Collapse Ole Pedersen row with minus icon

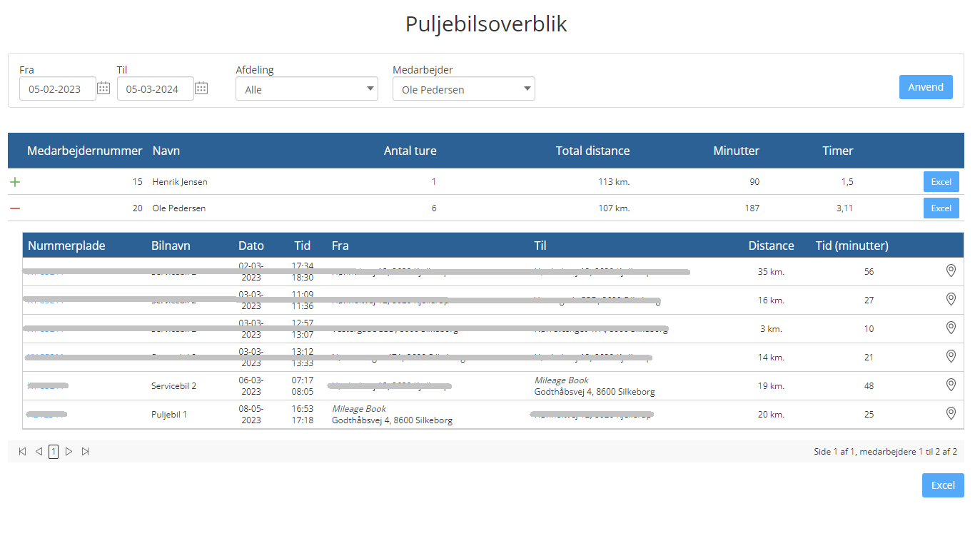(15, 208)
